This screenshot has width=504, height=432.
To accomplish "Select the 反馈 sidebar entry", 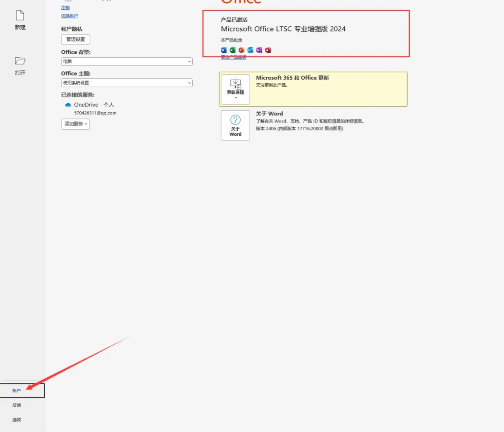I will 16,405.
